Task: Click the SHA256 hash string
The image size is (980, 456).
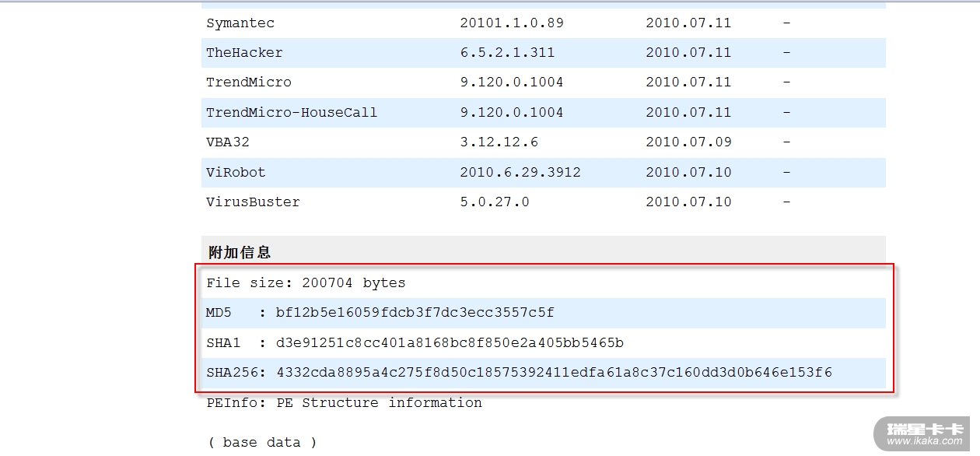Action: [x=554, y=373]
